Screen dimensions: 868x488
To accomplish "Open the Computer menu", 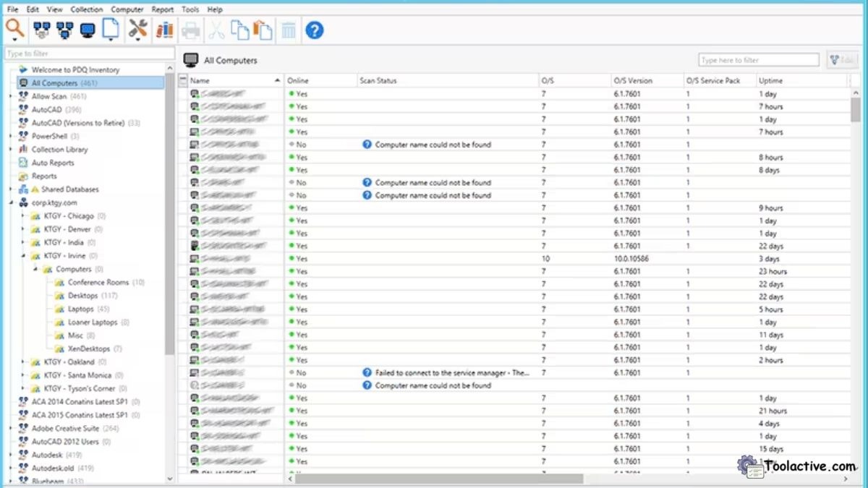I will tap(127, 9).
